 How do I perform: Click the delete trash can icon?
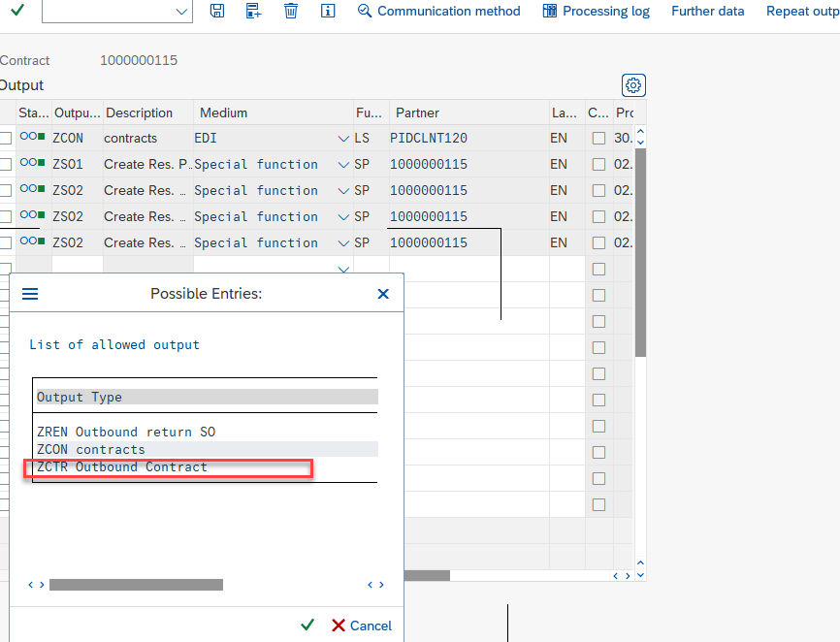pyautogui.click(x=291, y=11)
